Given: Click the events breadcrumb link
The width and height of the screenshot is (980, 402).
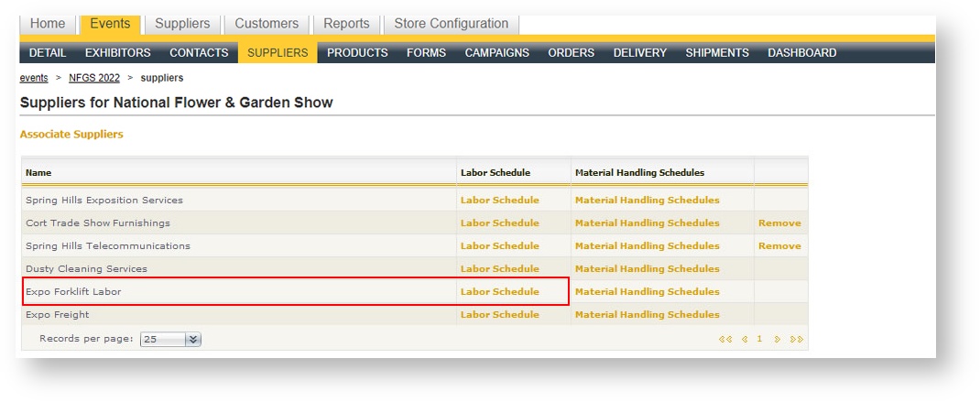Looking at the screenshot, I should tap(34, 79).
